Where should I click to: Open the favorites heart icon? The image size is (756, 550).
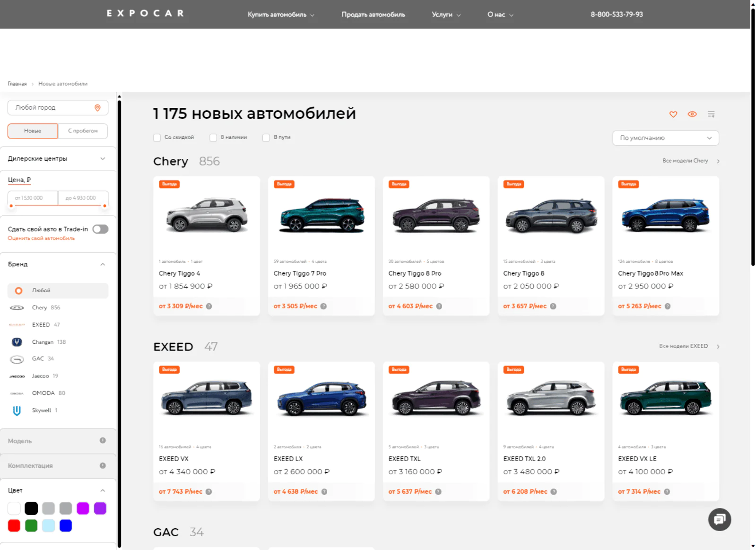(x=673, y=114)
